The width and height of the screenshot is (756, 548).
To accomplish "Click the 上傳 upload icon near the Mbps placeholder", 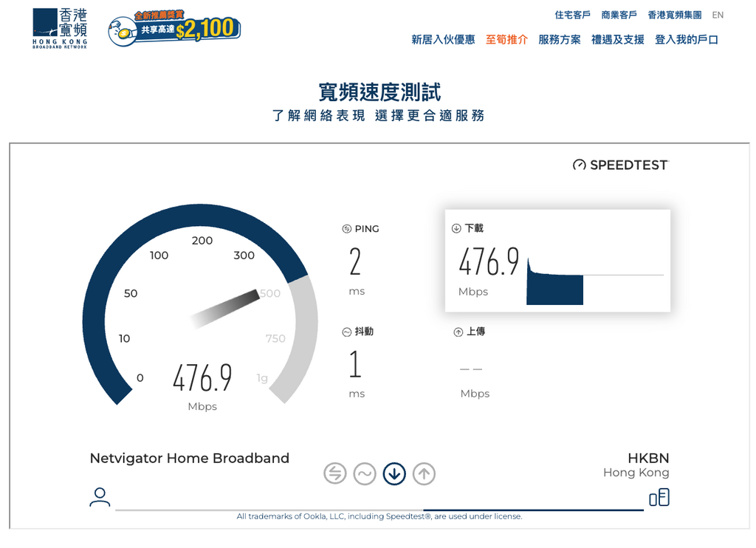I will click(458, 332).
